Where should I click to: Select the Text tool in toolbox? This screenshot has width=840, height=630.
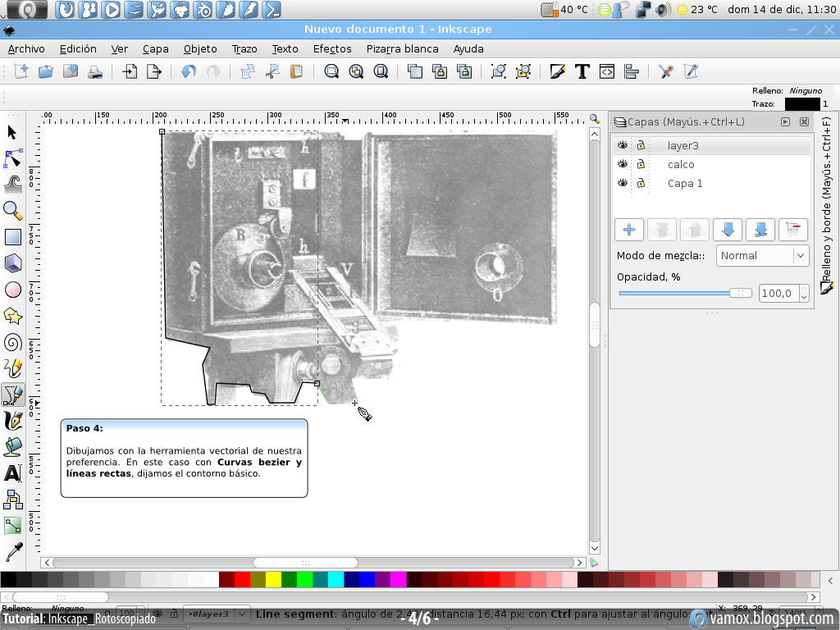(x=13, y=473)
